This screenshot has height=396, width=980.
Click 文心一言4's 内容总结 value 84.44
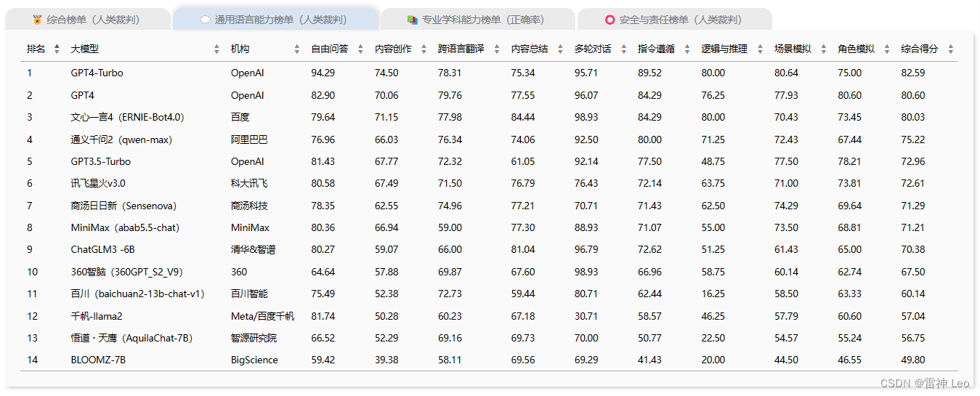[x=523, y=117]
